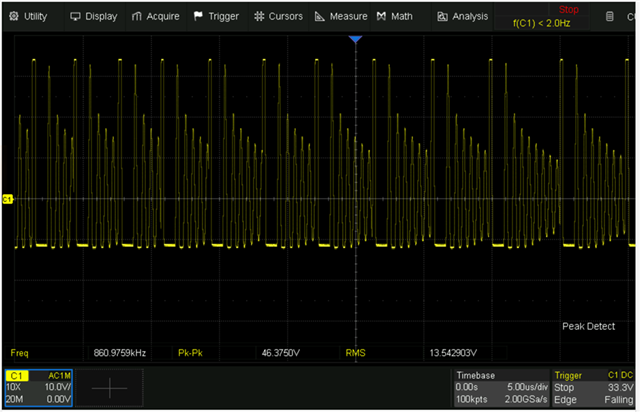Click the 0.00V channel offset value
Viewport: 640px width, 412px height.
(59, 399)
